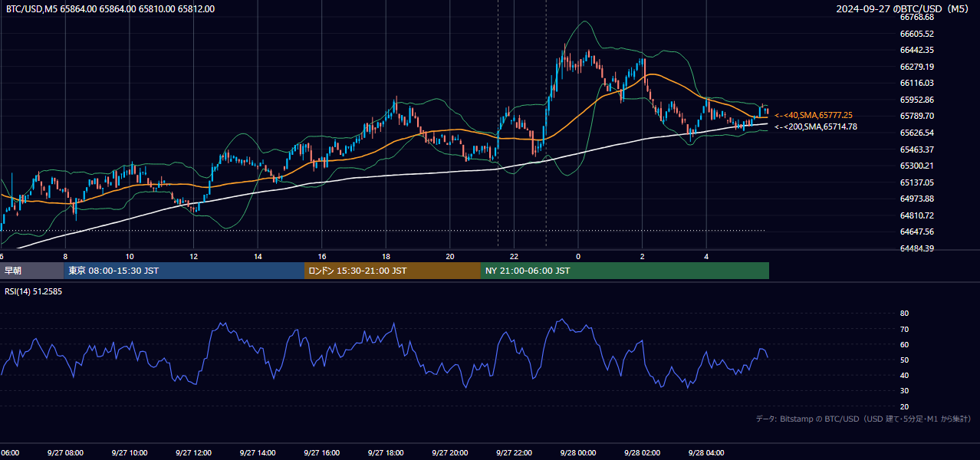This screenshot has width=980, height=460.
Task: Click the 66279.19 price axis label
Action: pyautogui.click(x=916, y=67)
